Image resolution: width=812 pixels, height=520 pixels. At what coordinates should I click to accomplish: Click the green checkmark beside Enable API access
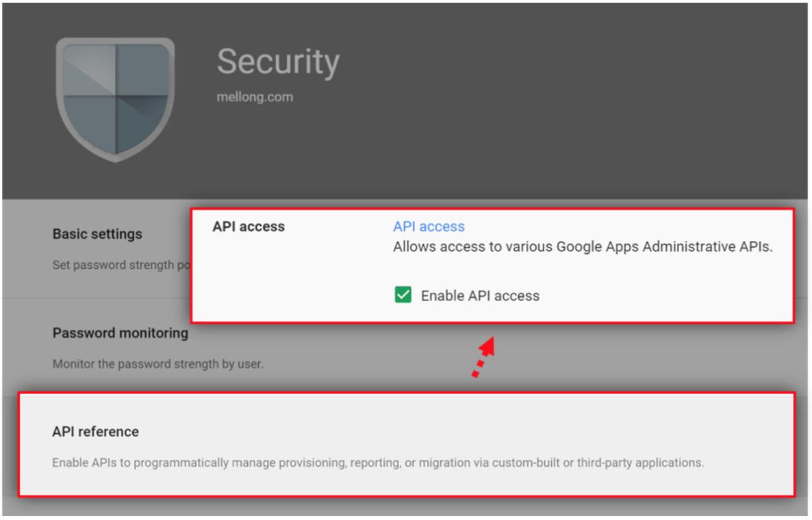tap(403, 295)
